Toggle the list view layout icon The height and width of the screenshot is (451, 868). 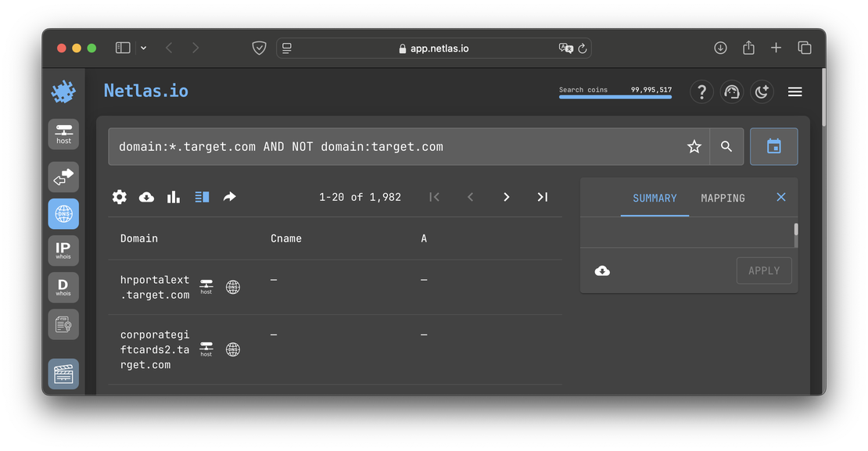[x=202, y=197]
